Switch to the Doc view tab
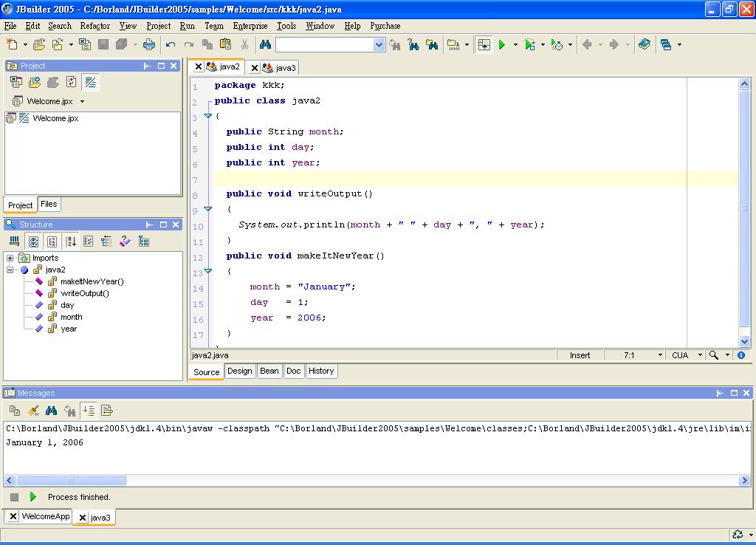The height and width of the screenshot is (545, 756). click(294, 371)
